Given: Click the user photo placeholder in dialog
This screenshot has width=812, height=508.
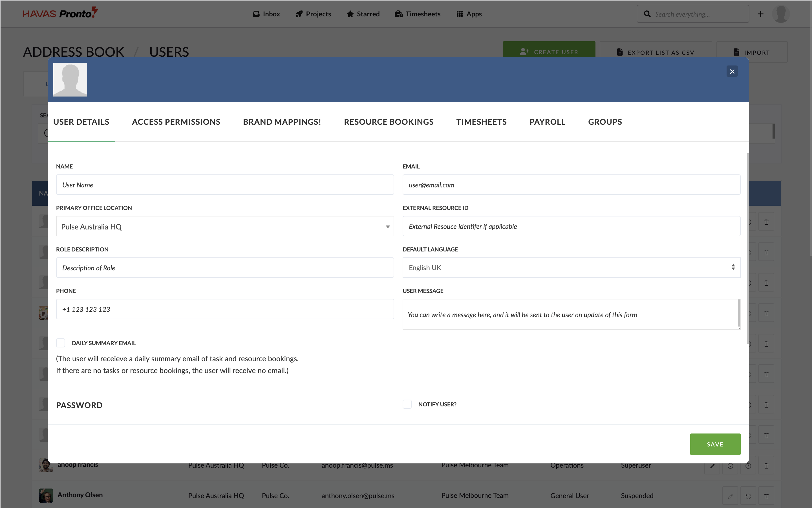Looking at the screenshot, I should click(70, 79).
